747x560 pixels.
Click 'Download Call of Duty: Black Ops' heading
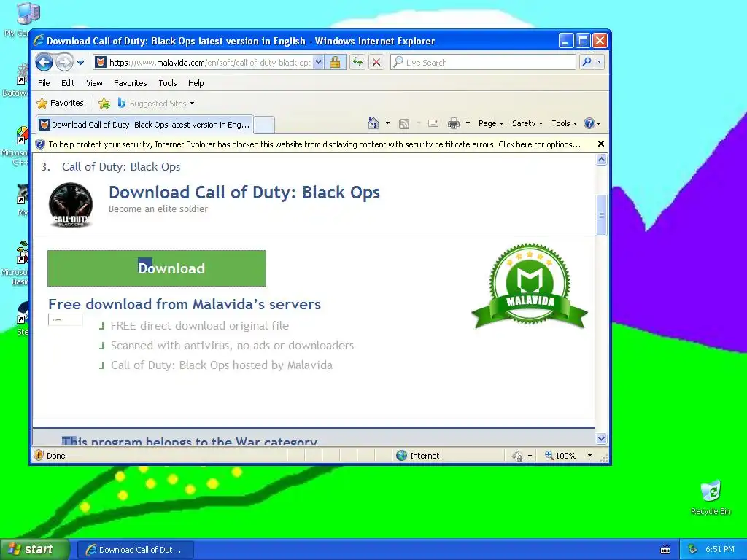(244, 192)
